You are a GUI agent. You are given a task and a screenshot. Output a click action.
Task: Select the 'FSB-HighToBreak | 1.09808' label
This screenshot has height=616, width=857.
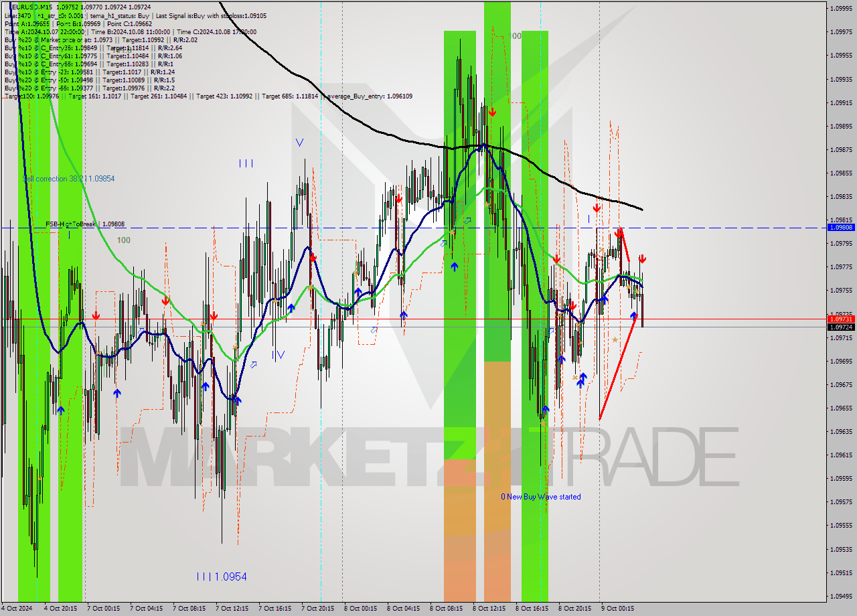[85, 224]
